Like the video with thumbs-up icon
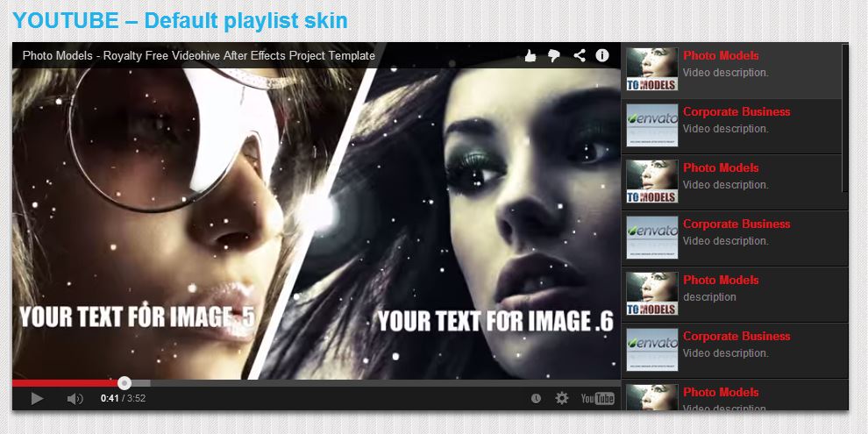This screenshot has width=868, height=434. [530, 55]
